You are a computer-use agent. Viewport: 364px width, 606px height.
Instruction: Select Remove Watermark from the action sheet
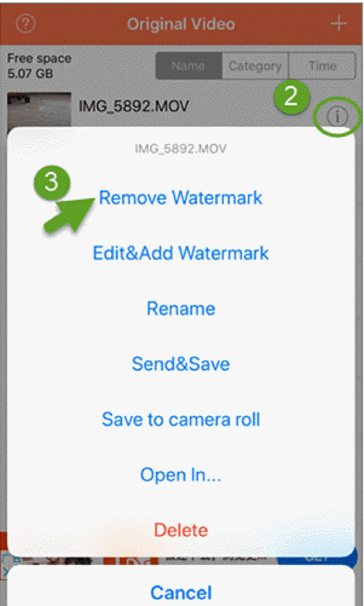[181, 198]
